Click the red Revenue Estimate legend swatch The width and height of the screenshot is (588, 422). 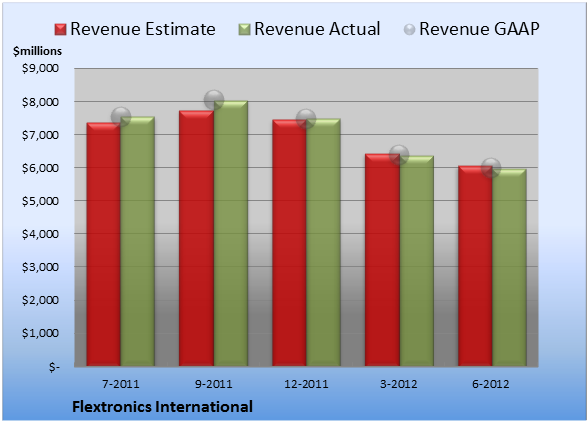pyautogui.click(x=60, y=30)
